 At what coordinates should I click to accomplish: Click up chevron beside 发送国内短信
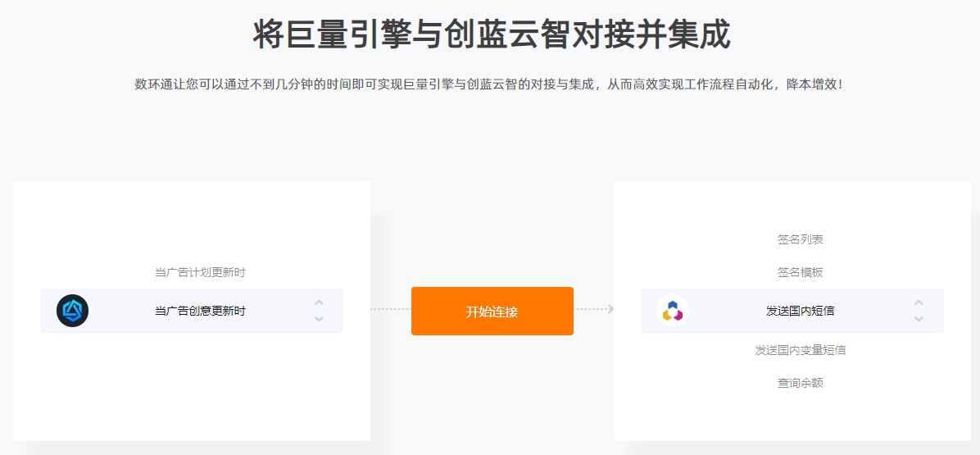click(x=918, y=303)
